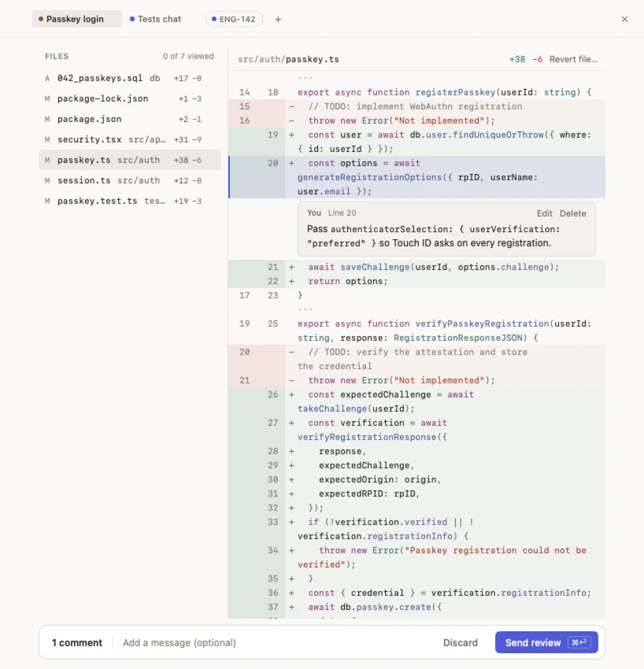Screen dimensions: 644x669
Task: Click the keyboard shortcut badge in Send review
Action: (x=579, y=642)
